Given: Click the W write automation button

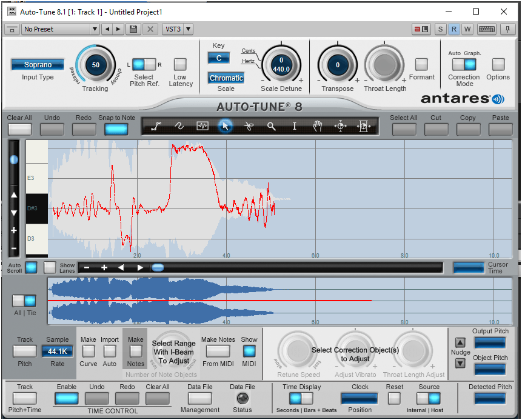Looking at the screenshot, I should pyautogui.click(x=467, y=29).
